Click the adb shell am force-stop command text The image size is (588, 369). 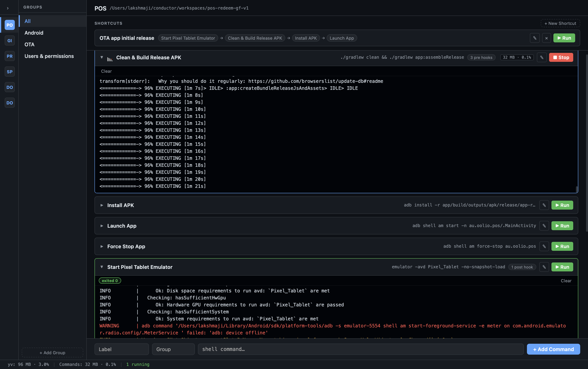point(489,246)
